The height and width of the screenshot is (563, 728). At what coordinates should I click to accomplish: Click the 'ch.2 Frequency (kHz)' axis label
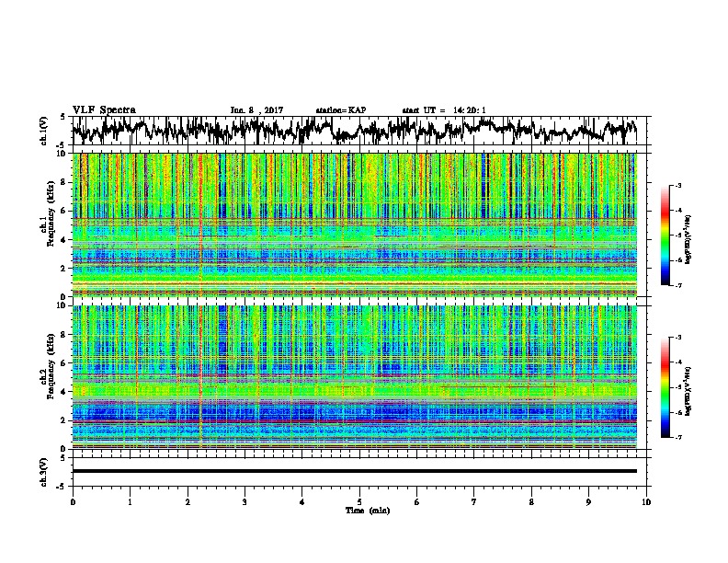tap(47, 366)
